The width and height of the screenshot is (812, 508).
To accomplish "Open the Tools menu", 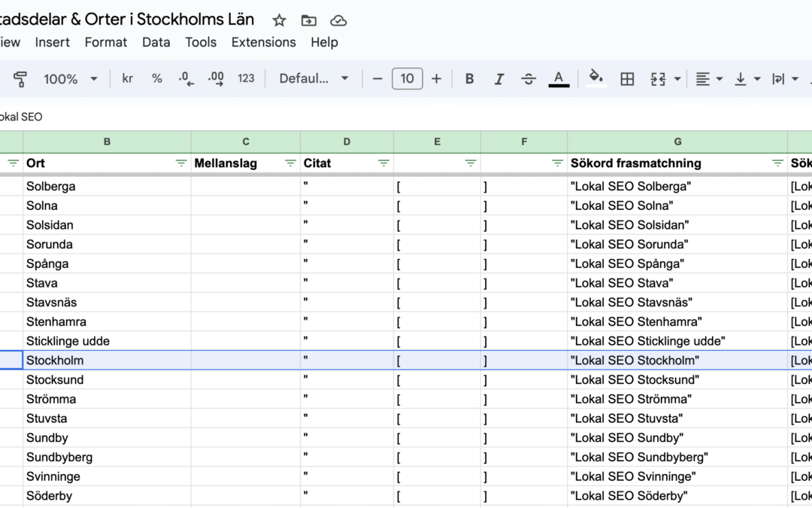I will click(x=201, y=42).
